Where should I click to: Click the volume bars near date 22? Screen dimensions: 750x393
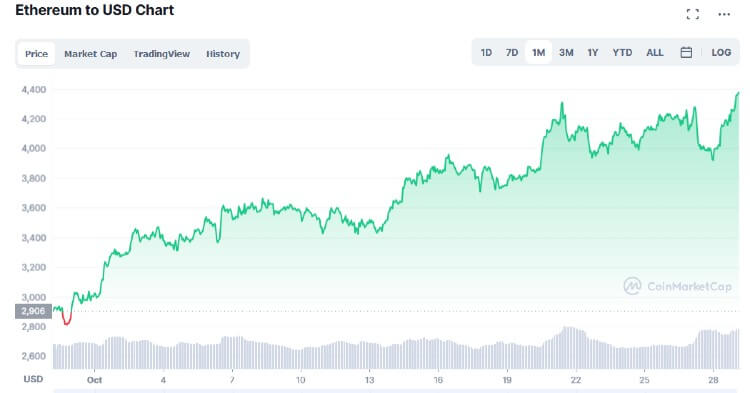[x=572, y=348]
